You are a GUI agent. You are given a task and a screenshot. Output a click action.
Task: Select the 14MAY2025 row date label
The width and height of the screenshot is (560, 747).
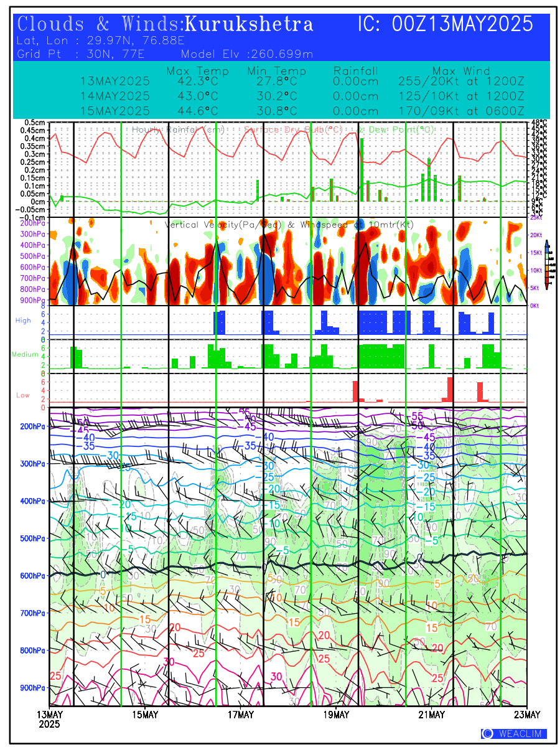[x=115, y=96]
